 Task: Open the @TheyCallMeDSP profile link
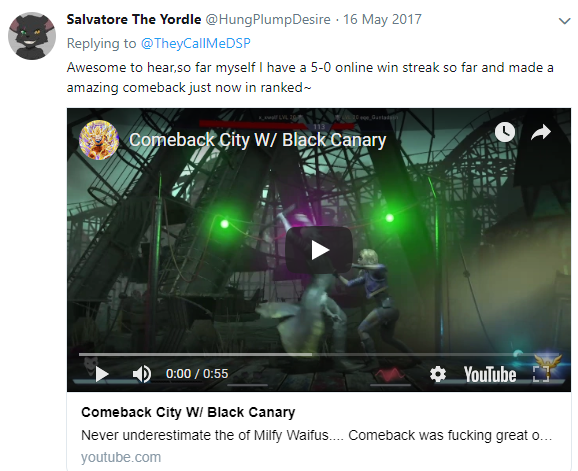click(x=195, y=43)
